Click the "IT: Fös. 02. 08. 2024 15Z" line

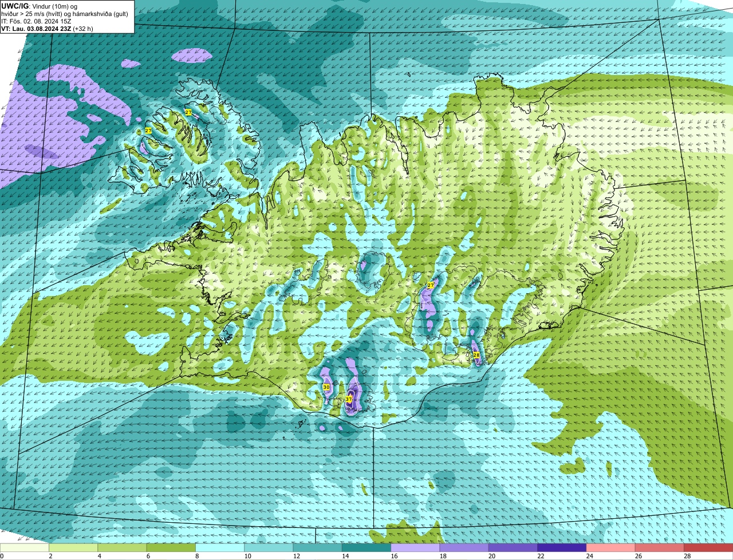[x=36, y=21]
